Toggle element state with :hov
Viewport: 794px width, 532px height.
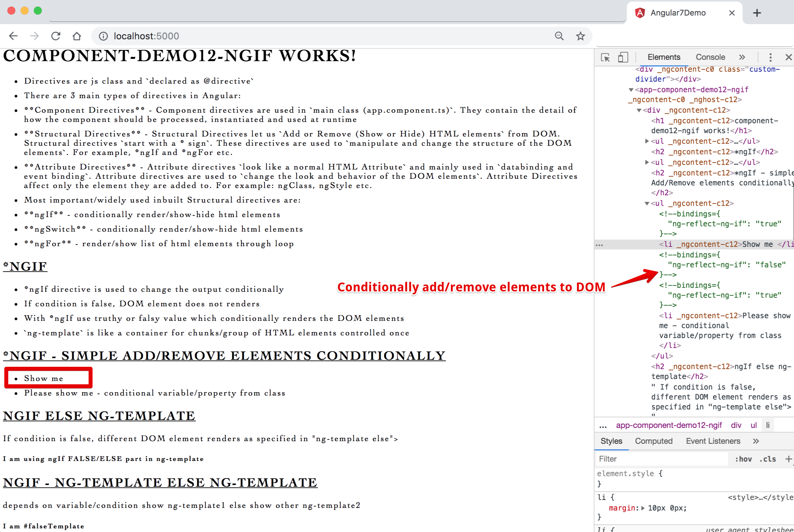click(x=743, y=459)
